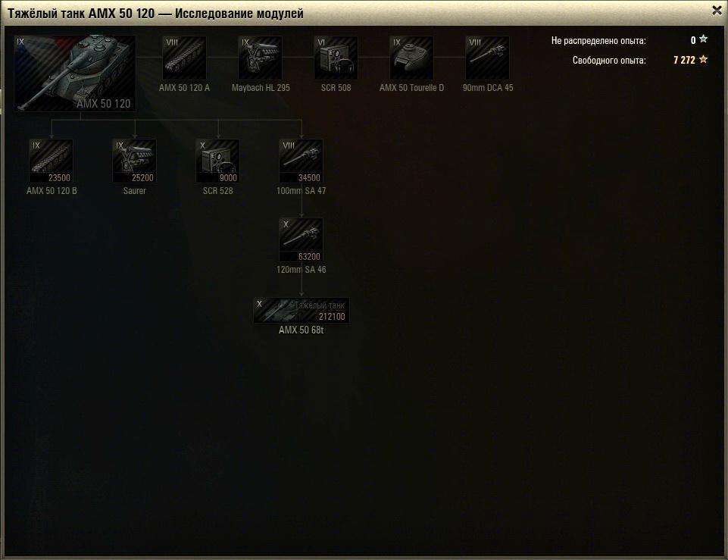Click the 212100 experience cost
The width and height of the screenshot is (728, 560).
coord(332,317)
